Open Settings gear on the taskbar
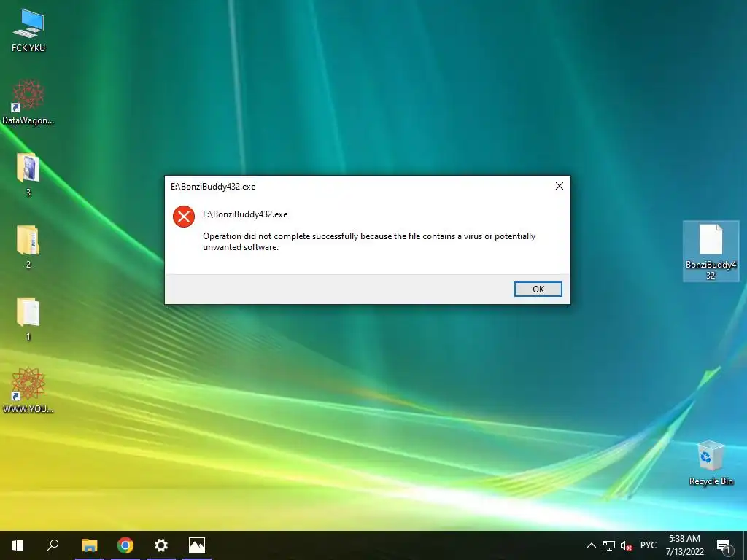The width and height of the screenshot is (747, 560). point(161,545)
